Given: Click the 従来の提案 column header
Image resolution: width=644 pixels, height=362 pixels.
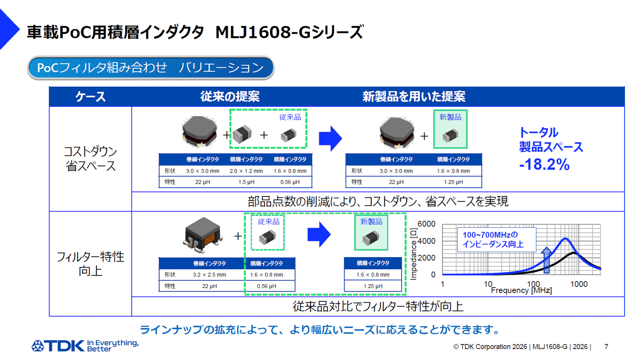Looking at the screenshot, I should click(x=230, y=97).
